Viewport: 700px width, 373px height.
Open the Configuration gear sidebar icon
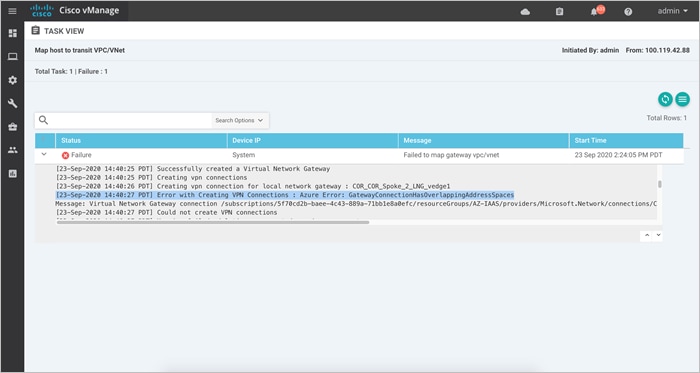click(x=12, y=80)
